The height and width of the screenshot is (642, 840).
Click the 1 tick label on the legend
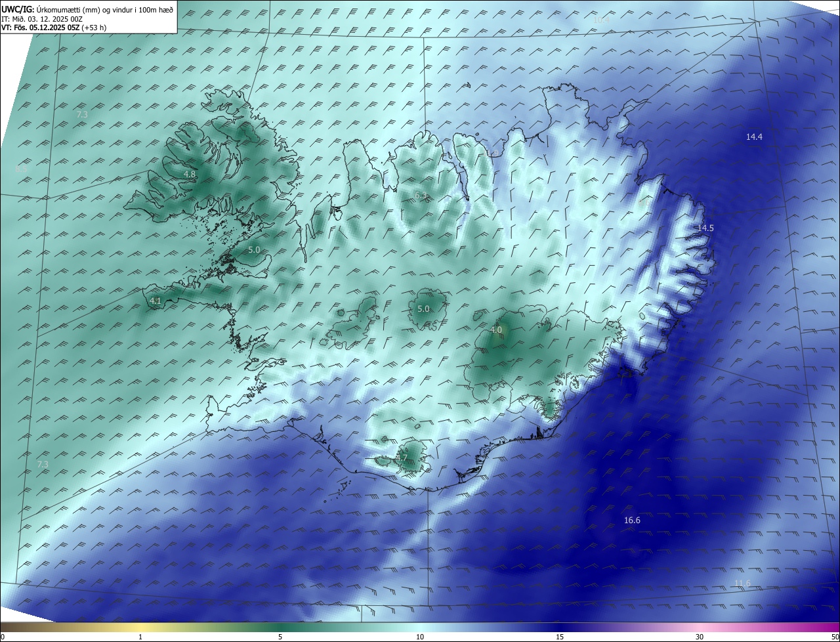pos(140,637)
